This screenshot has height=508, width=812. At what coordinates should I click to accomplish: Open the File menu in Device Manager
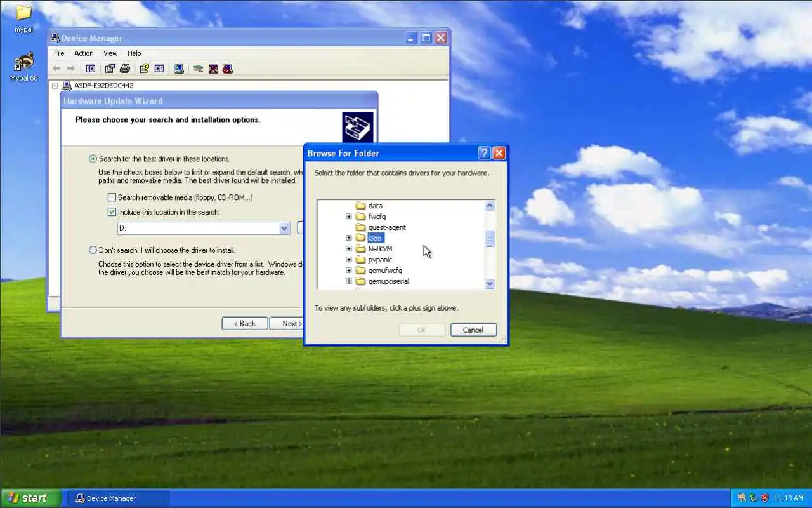(59, 53)
